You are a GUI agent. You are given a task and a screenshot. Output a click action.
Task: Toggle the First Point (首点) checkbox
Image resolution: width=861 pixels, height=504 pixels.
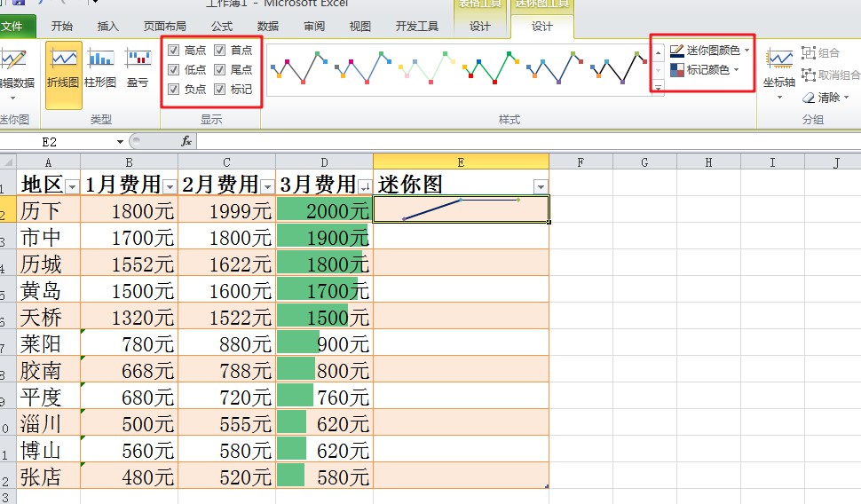click(219, 51)
